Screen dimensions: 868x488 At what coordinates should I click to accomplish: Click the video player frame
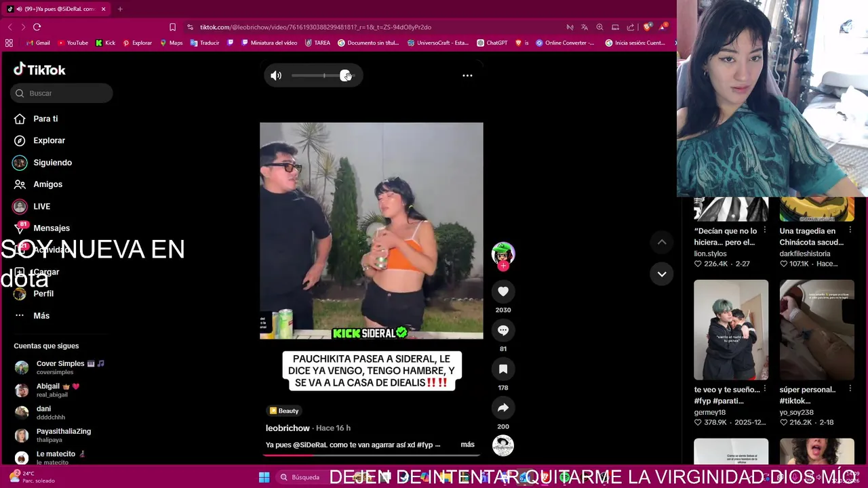(x=372, y=230)
